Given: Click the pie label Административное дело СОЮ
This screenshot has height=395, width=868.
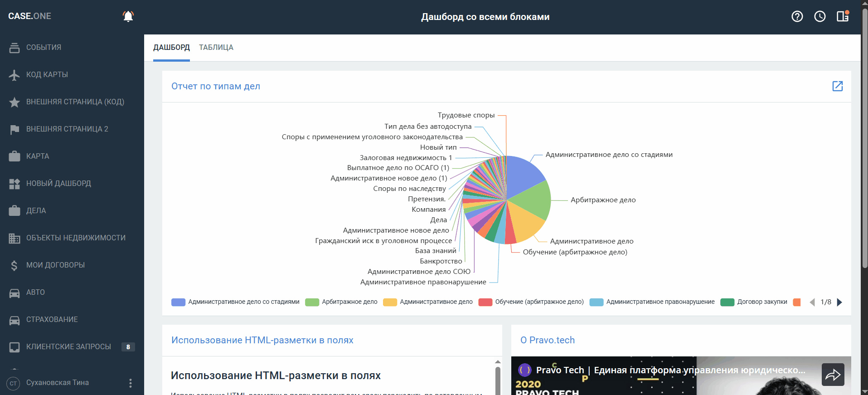Looking at the screenshot, I should pyautogui.click(x=419, y=272).
